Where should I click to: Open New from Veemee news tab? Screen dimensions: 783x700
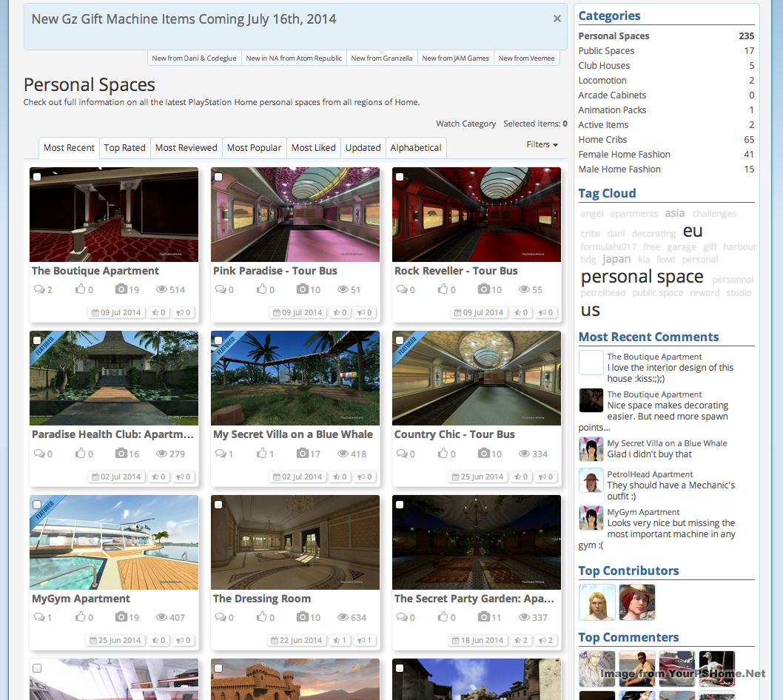point(526,58)
